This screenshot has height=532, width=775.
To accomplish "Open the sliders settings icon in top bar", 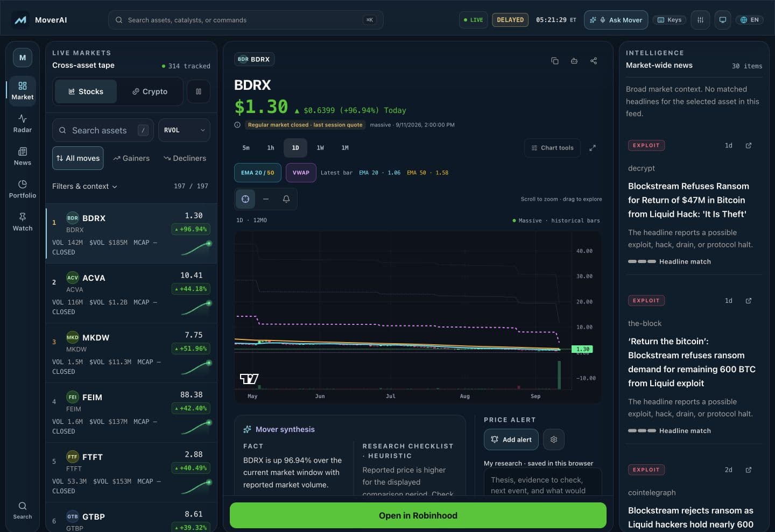I will (700, 20).
